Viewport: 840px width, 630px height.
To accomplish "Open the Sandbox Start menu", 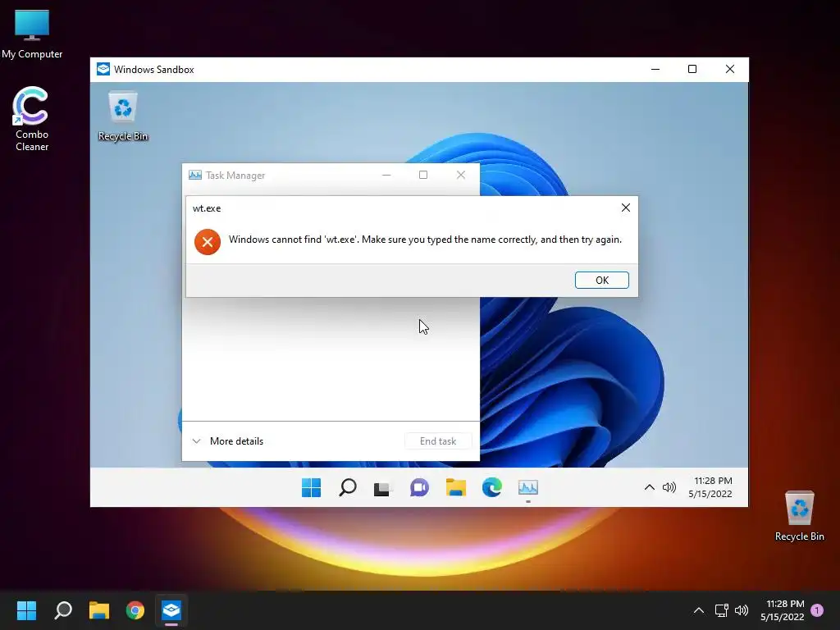I will [x=311, y=487].
